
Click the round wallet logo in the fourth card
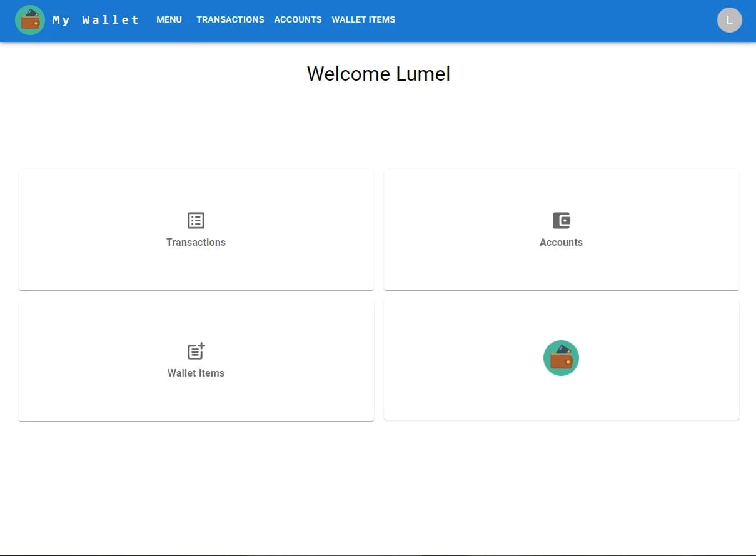click(x=561, y=358)
